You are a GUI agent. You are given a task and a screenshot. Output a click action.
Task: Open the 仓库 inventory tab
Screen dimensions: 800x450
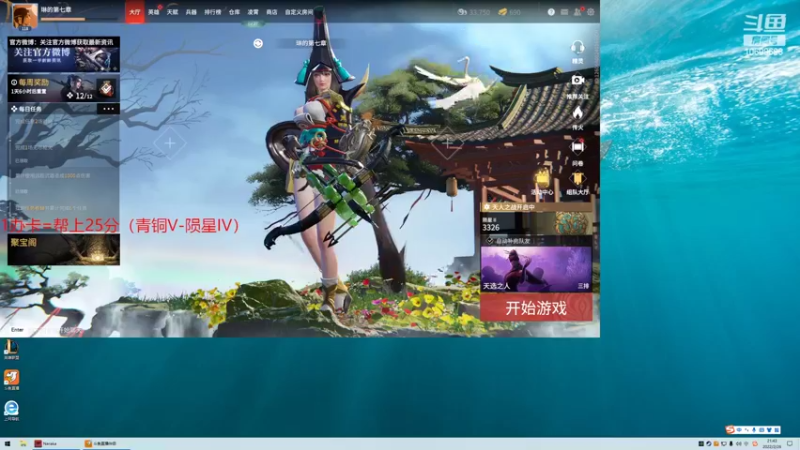[234, 12]
